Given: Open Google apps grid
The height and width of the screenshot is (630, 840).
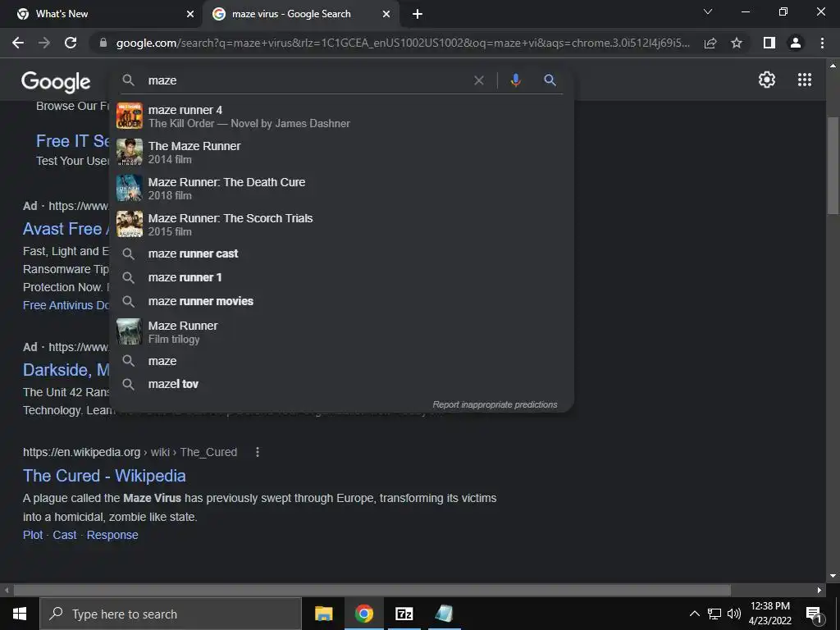Looking at the screenshot, I should 805,80.
